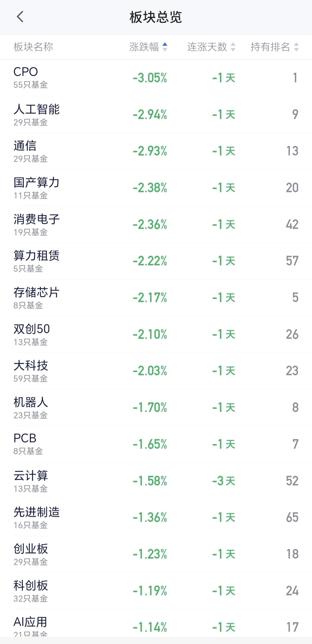
Task: View 云计算 sector with -3天 streak
Action: click(156, 481)
